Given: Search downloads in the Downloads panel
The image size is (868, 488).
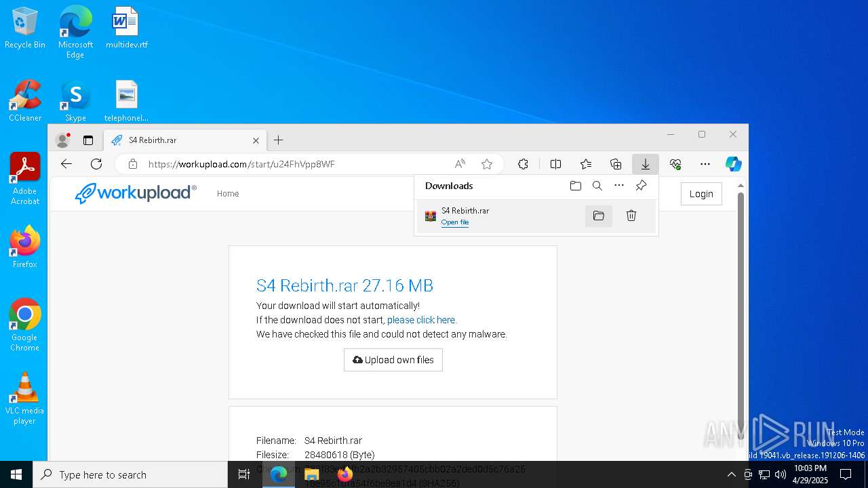Looking at the screenshot, I should pyautogui.click(x=597, y=186).
